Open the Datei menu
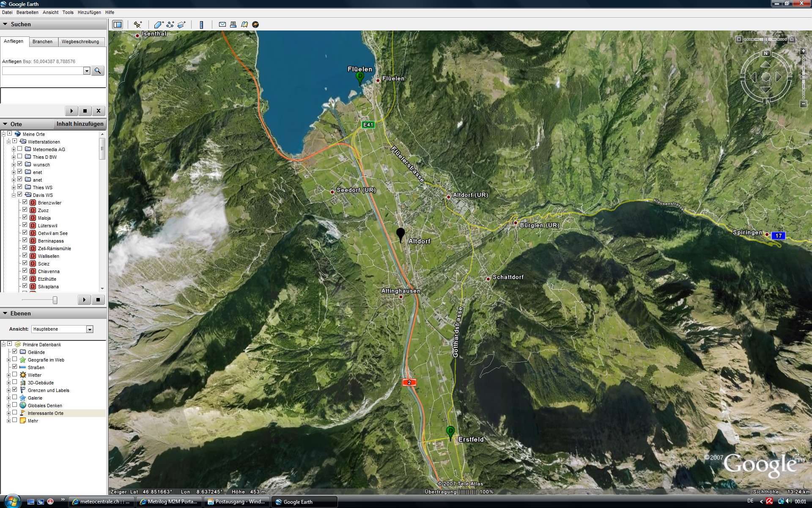This screenshot has width=812, height=508. tap(7, 12)
